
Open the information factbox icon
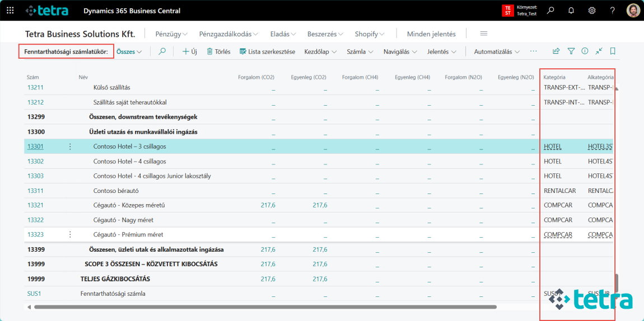[x=585, y=51]
